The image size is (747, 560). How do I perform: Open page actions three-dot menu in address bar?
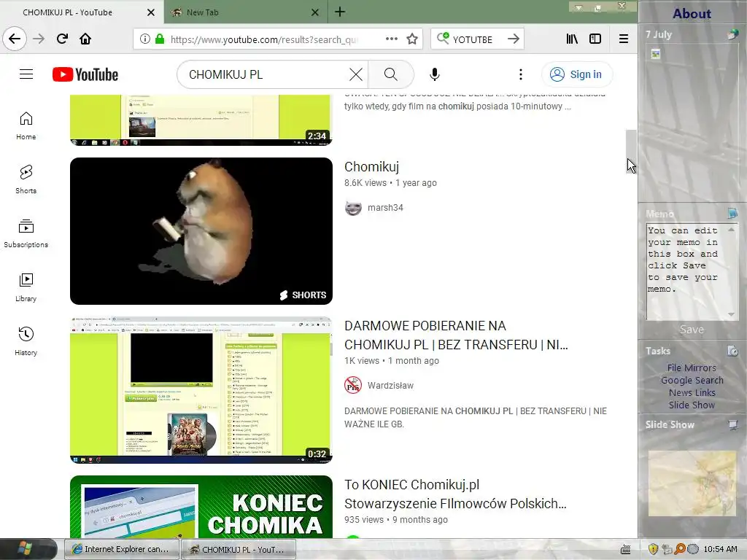392,39
